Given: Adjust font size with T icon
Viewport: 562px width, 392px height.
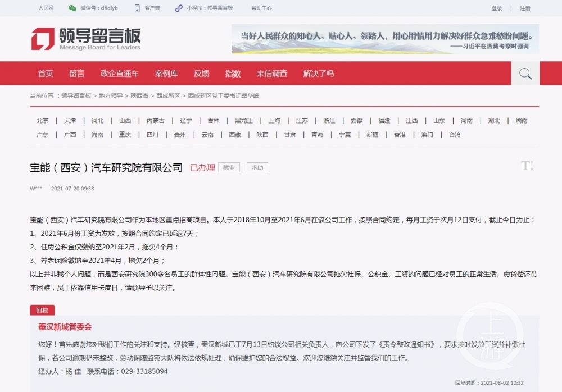Looking at the screenshot, I should pos(527,166).
